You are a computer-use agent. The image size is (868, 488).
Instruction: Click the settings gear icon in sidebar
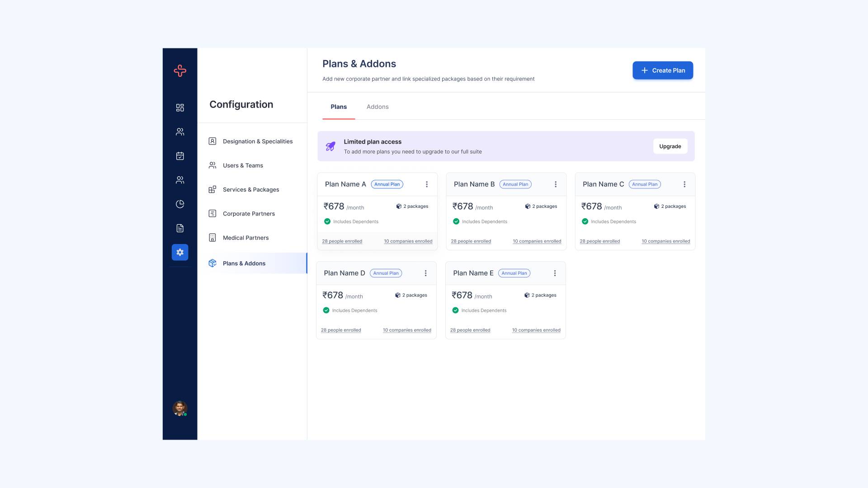(179, 252)
